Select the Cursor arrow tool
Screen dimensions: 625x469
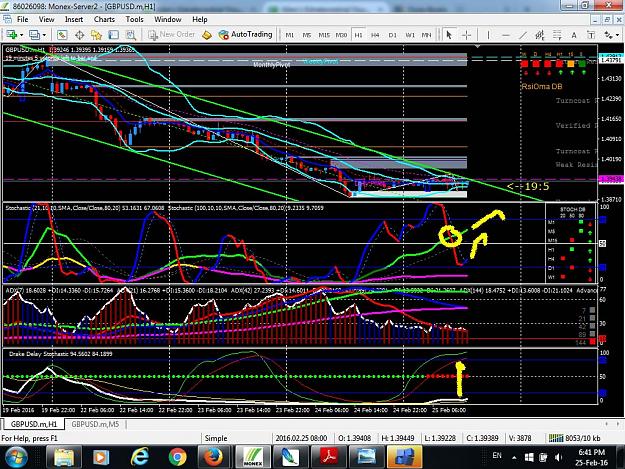point(449,35)
